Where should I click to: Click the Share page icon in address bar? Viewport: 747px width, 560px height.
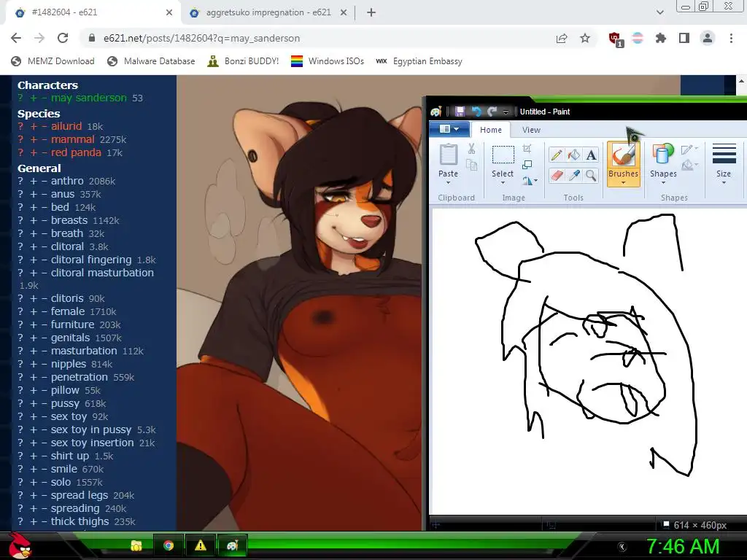click(x=562, y=38)
